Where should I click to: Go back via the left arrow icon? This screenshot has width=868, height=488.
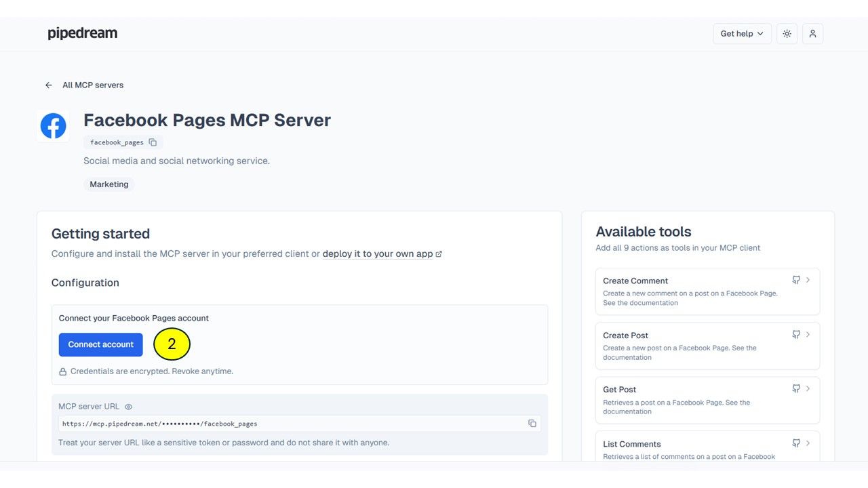(x=49, y=85)
